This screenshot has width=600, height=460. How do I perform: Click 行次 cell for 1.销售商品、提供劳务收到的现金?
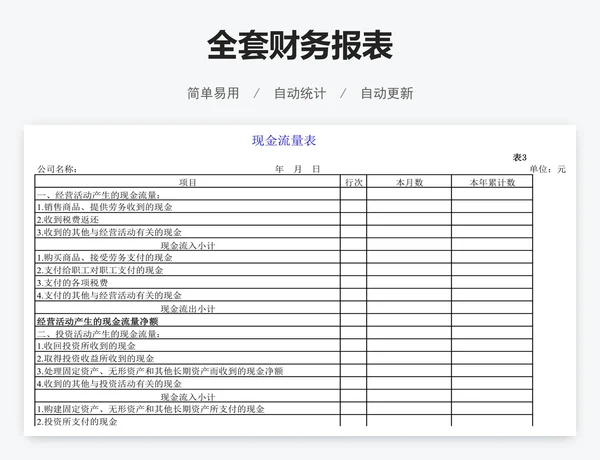click(354, 207)
